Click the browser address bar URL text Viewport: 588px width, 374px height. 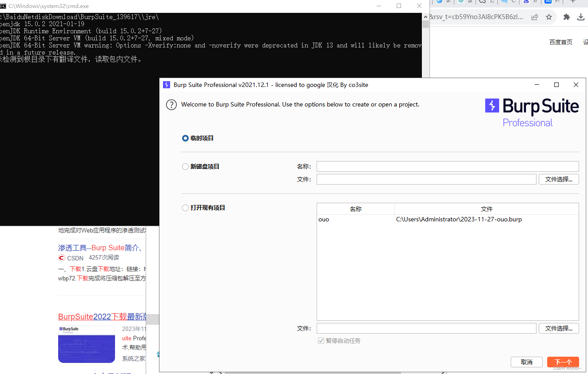(476, 17)
